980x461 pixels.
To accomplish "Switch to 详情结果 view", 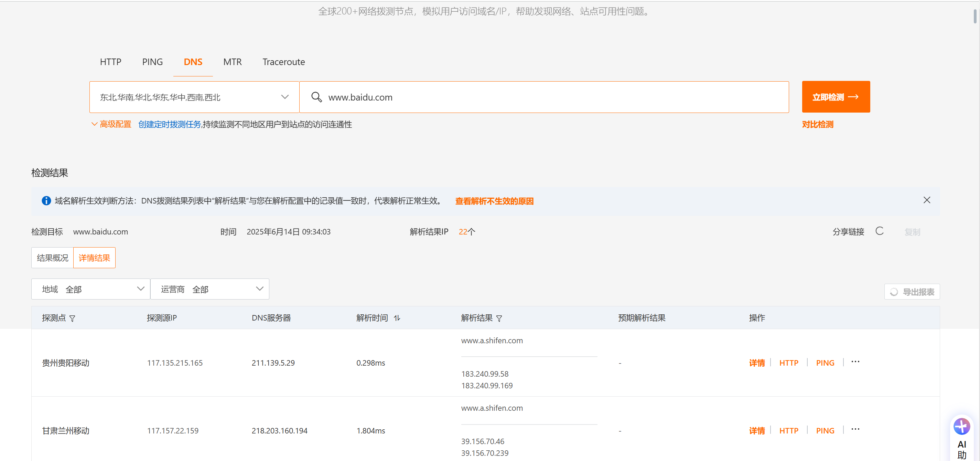I will (94, 258).
